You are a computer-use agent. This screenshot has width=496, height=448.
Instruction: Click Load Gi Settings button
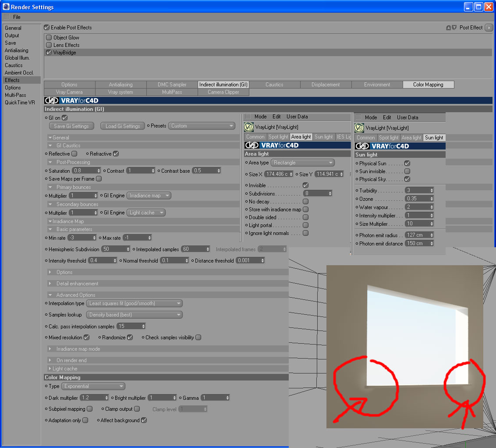pyautogui.click(x=123, y=126)
